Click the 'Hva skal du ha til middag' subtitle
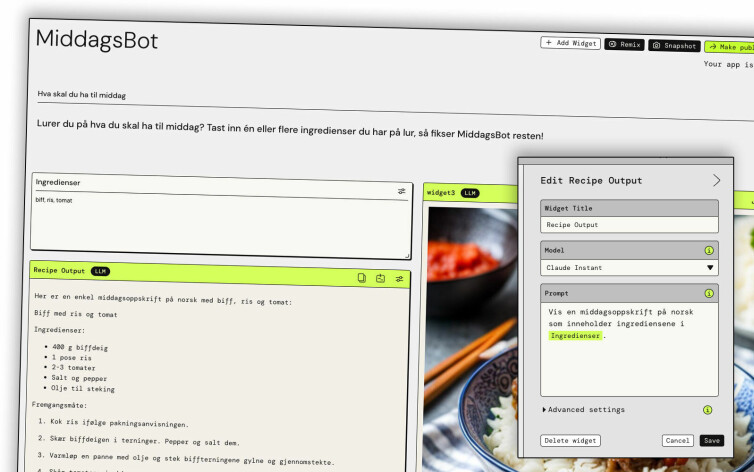Viewport: 754px width, 472px height. click(82, 95)
